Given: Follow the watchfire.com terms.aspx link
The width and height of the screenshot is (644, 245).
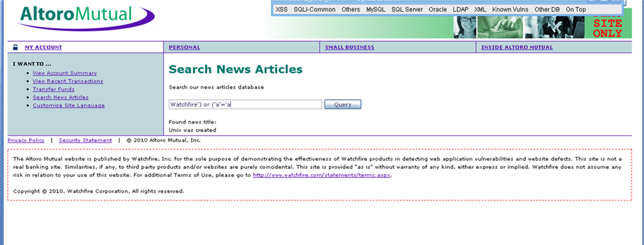Looking at the screenshot, I should 321,175.
